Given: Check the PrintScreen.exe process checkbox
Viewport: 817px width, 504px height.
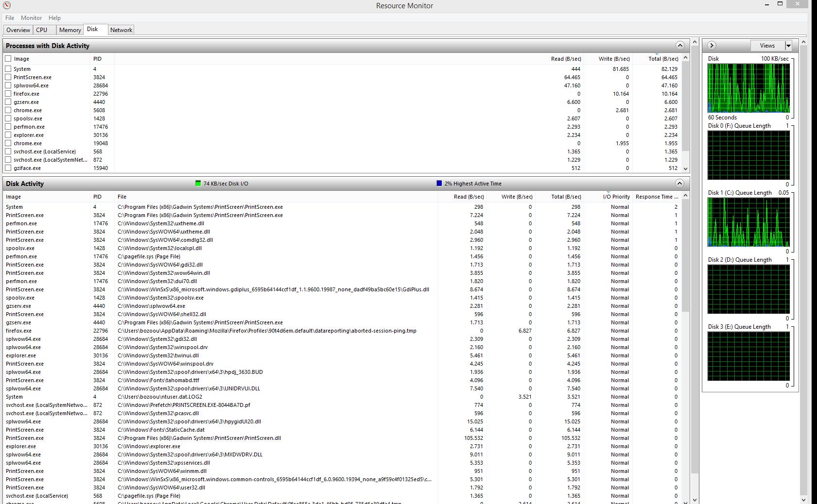Looking at the screenshot, I should 8,77.
